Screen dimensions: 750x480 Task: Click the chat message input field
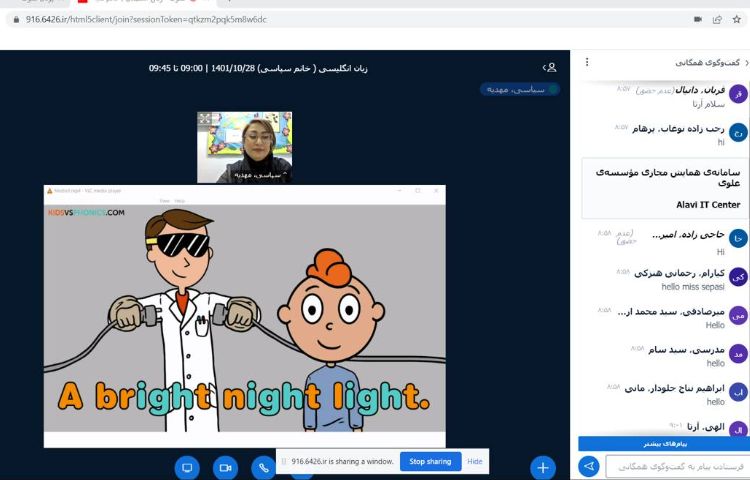coord(678,466)
